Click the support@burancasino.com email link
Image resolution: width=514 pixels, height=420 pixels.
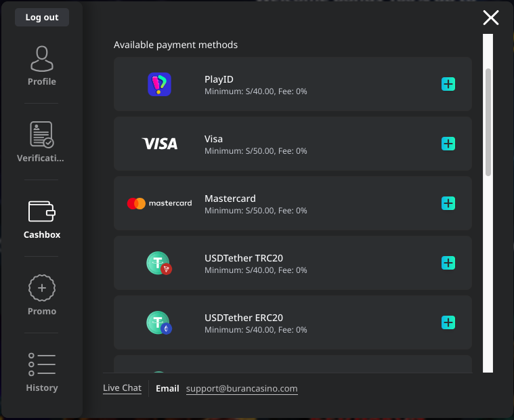pos(242,389)
